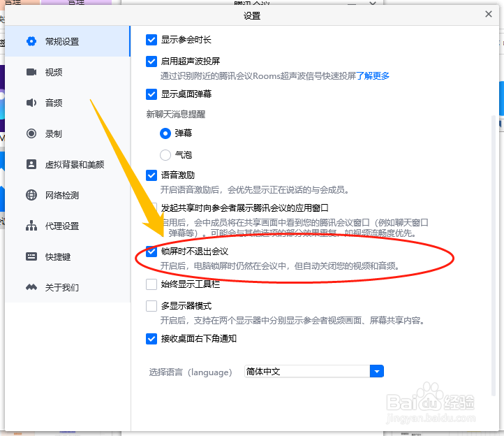This screenshot has width=504, height=436.
Task: Toggle 语音激励 checkbox
Action: coord(151,175)
